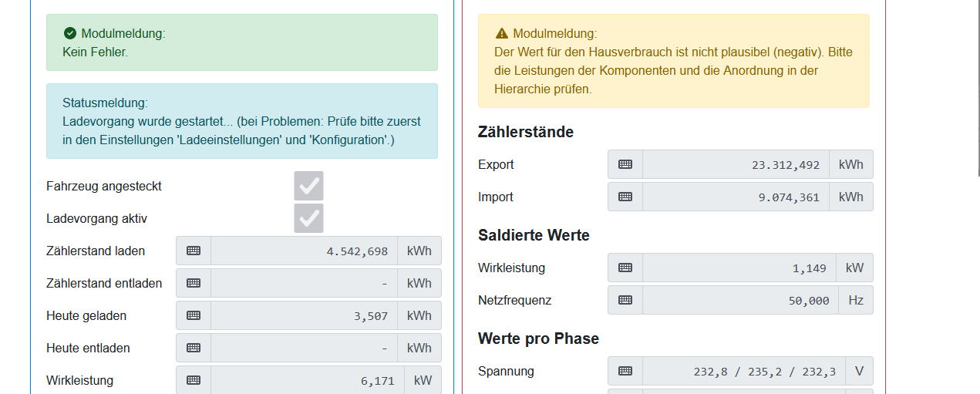
Task: Click the warning triangle icon in Modulmeldung
Action: (x=502, y=33)
